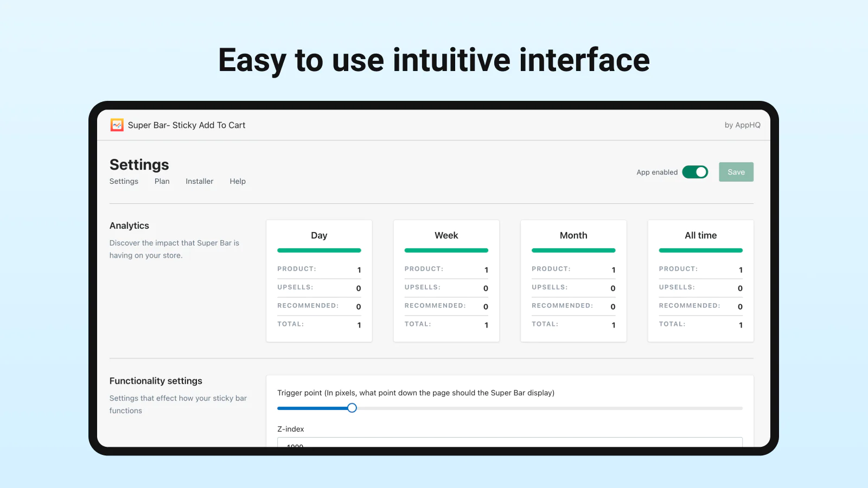Click into the Z-index input field

[509, 442]
